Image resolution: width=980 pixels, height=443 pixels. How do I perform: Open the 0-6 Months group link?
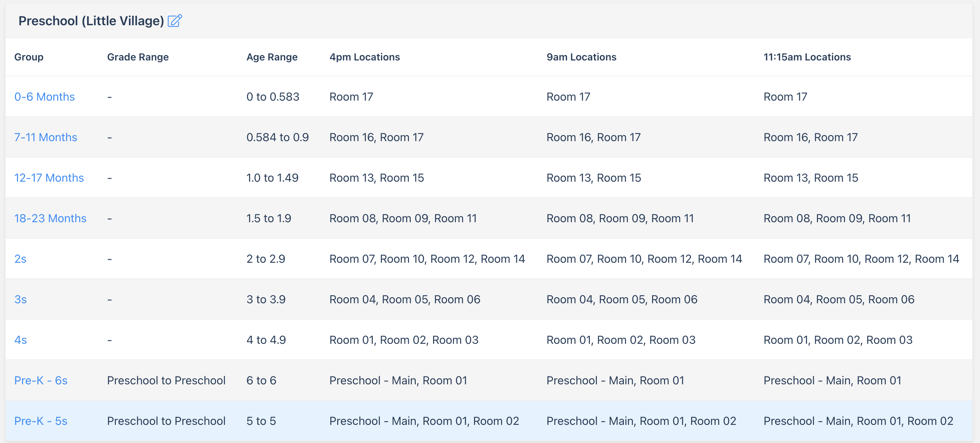[44, 97]
